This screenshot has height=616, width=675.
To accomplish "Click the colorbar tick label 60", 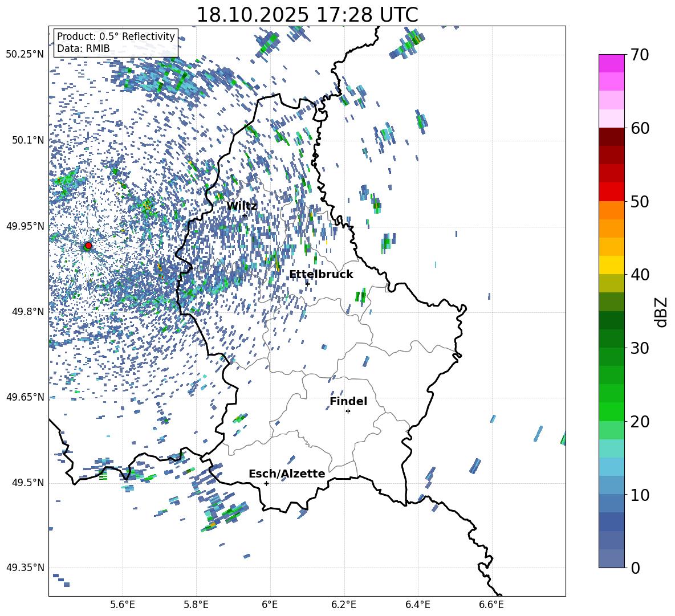I will (640, 128).
